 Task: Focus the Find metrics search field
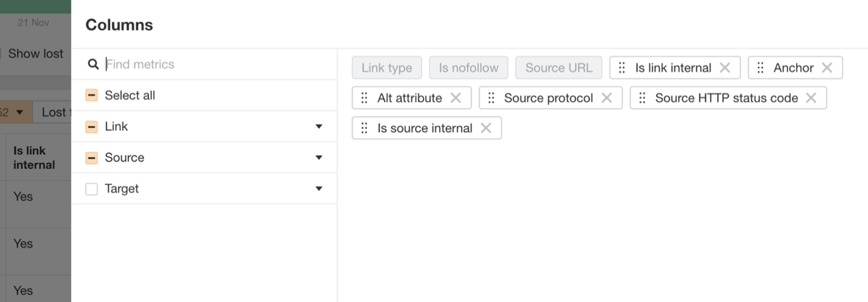216,64
